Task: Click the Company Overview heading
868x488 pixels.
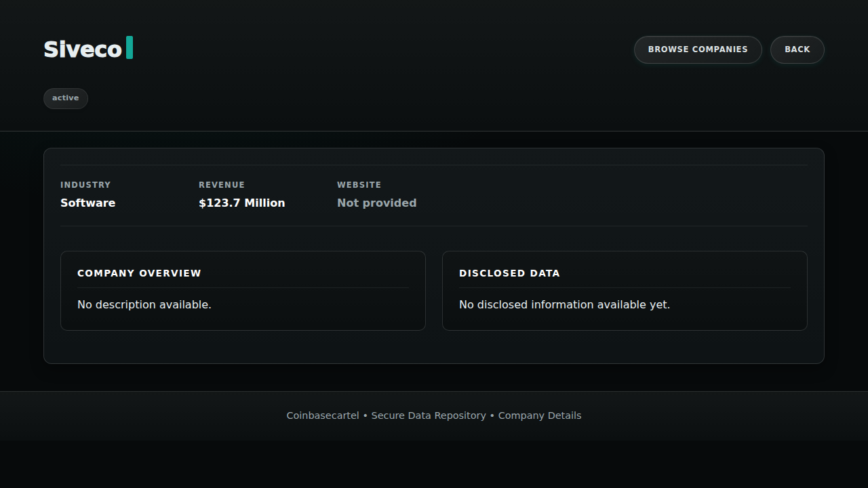Action: pos(139,273)
